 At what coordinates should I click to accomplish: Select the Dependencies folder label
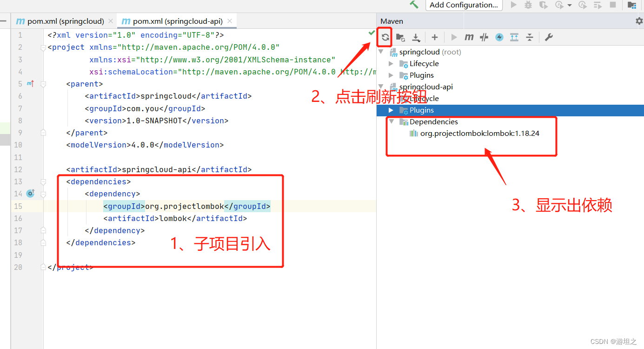[433, 122]
